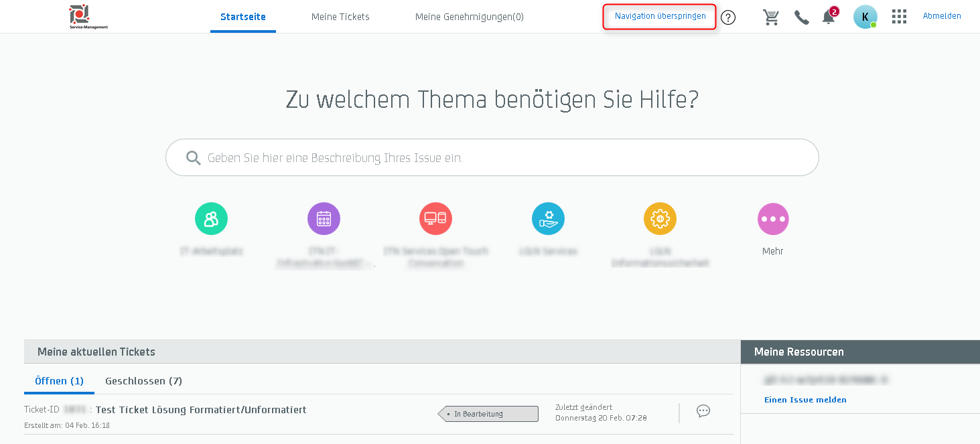The image size is (980, 444).
Task: Open the app launcher grid icon
Action: tap(899, 16)
